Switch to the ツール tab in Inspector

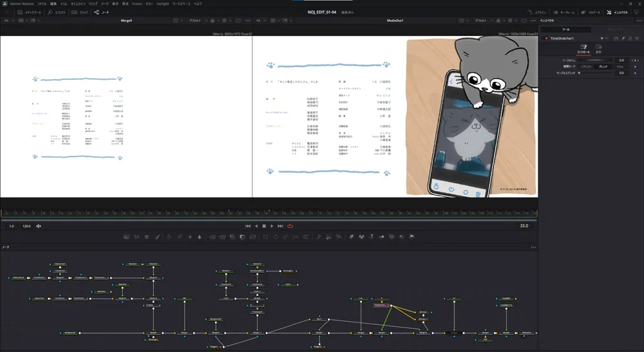click(x=565, y=30)
